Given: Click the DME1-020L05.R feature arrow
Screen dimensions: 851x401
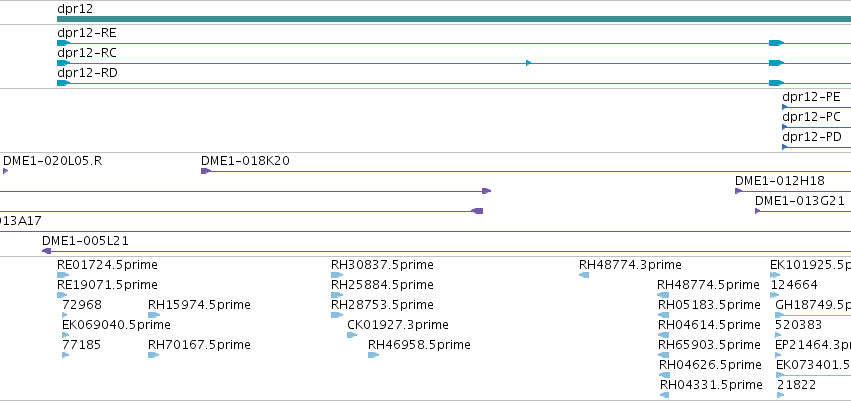Looking at the screenshot, I should click(5, 171).
